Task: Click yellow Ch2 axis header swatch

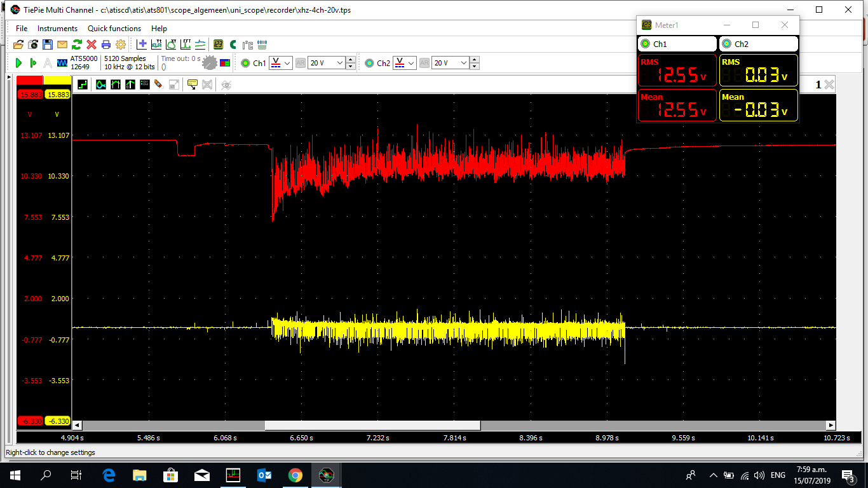Action: [x=57, y=80]
